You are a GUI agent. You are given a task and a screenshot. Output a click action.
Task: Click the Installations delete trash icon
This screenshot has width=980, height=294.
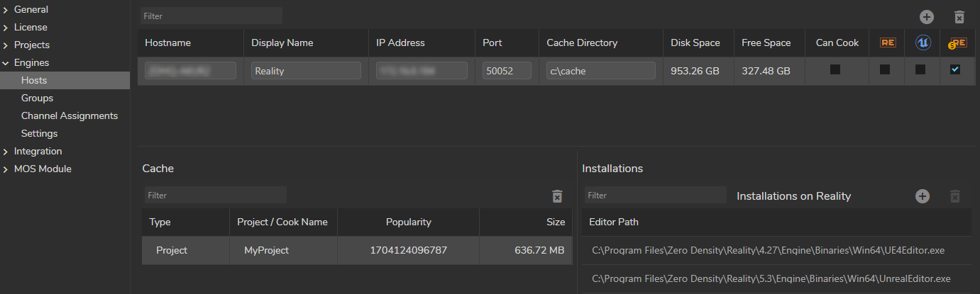click(955, 196)
